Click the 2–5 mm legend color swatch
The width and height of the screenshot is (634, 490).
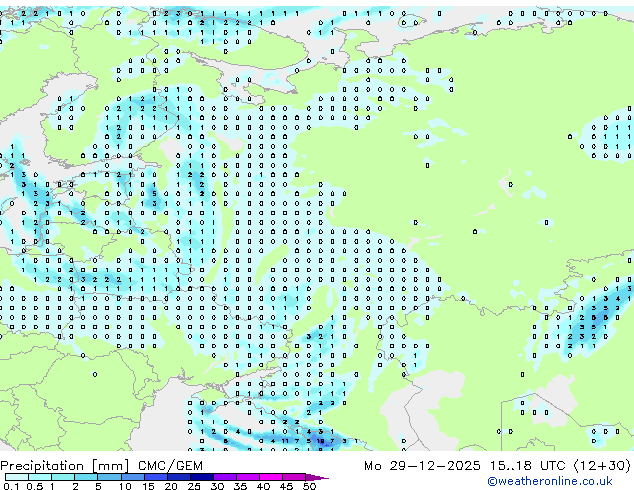click(86, 477)
